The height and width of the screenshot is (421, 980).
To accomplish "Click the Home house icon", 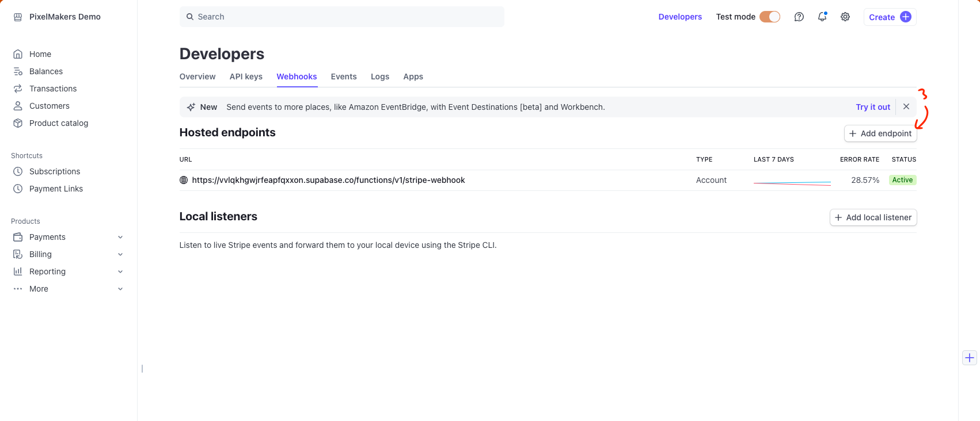I will 18,54.
